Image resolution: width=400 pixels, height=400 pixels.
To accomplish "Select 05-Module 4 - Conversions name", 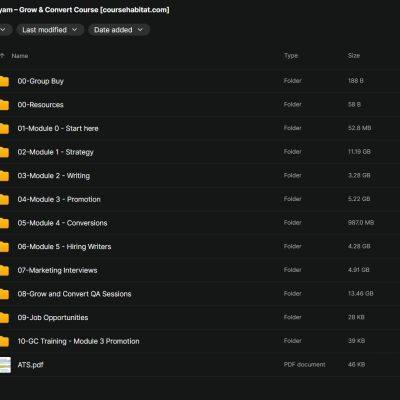I will click(x=62, y=223).
